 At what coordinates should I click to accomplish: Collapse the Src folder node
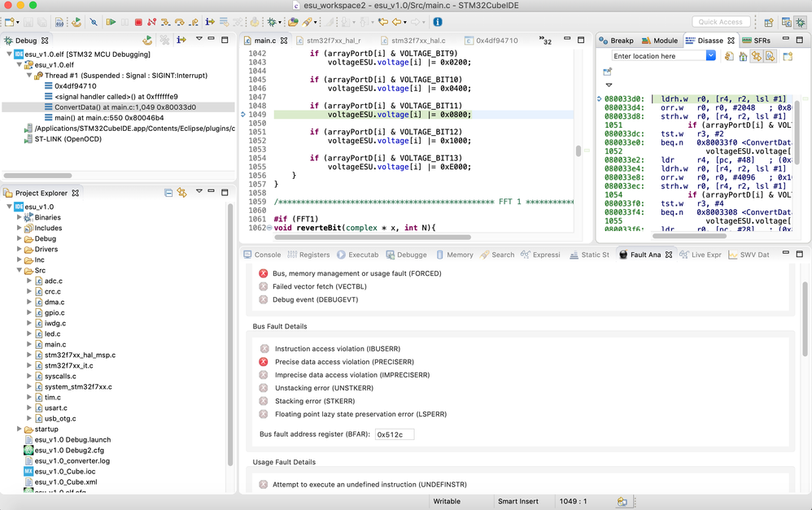[20, 270]
